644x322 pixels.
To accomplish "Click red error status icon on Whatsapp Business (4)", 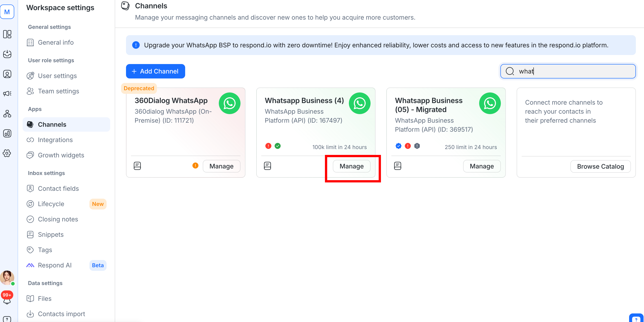I will click(268, 146).
